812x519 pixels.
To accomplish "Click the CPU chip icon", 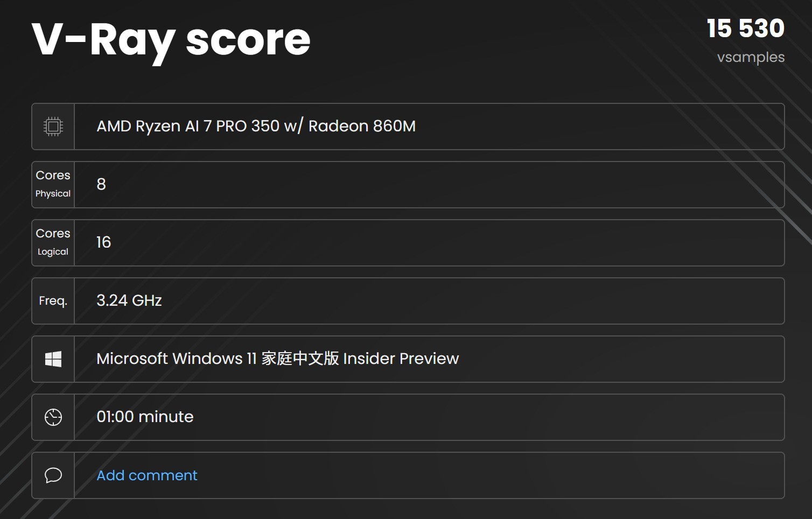I will click(53, 127).
